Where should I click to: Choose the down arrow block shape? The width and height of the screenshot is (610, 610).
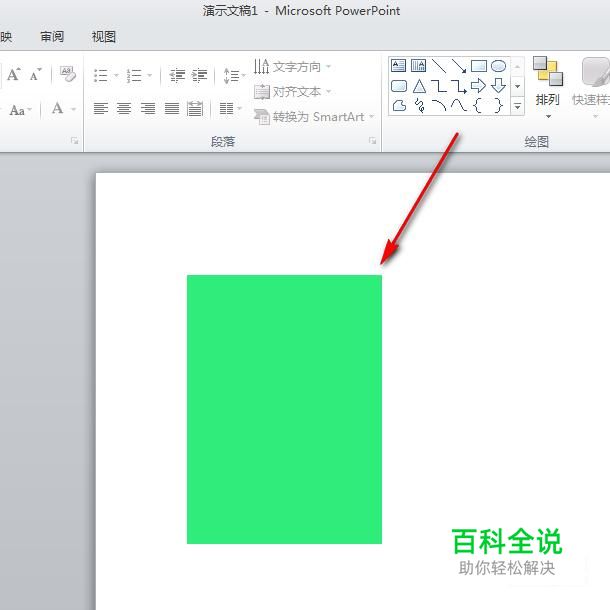pos(498,86)
